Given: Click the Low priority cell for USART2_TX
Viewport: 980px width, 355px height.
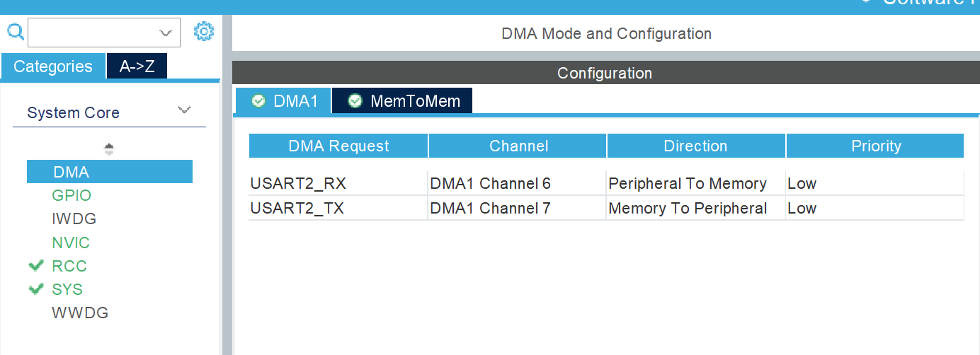Looking at the screenshot, I should pyautogui.click(x=874, y=209).
